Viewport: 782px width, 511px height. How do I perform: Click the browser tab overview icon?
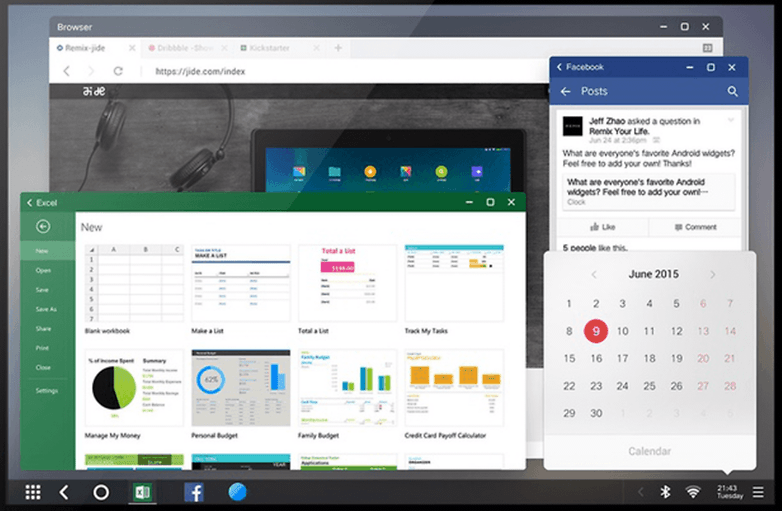(707, 48)
